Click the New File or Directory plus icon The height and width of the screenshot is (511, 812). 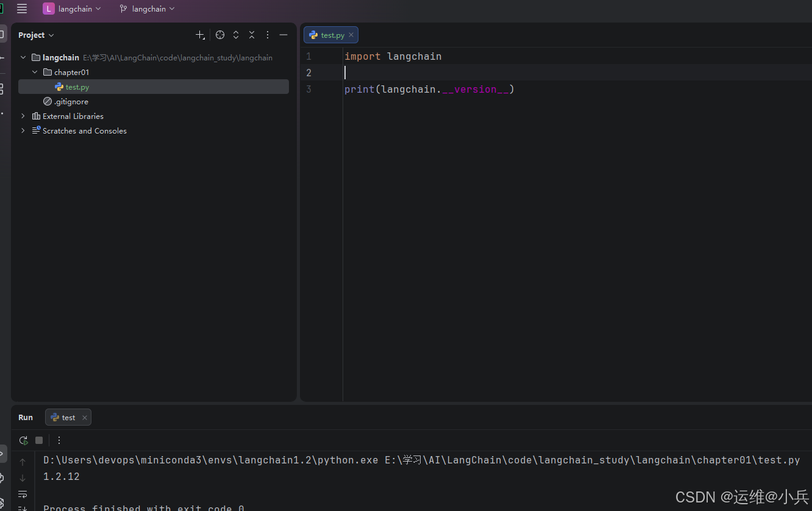[x=200, y=35]
